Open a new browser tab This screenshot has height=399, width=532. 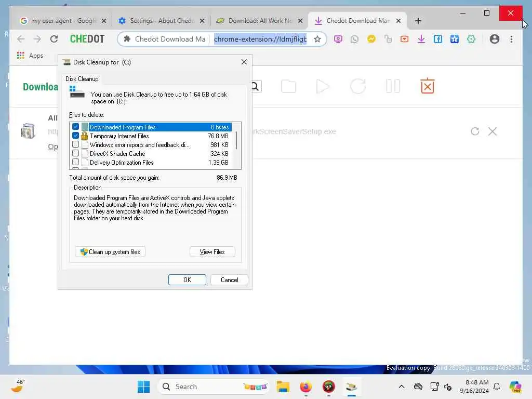click(418, 21)
